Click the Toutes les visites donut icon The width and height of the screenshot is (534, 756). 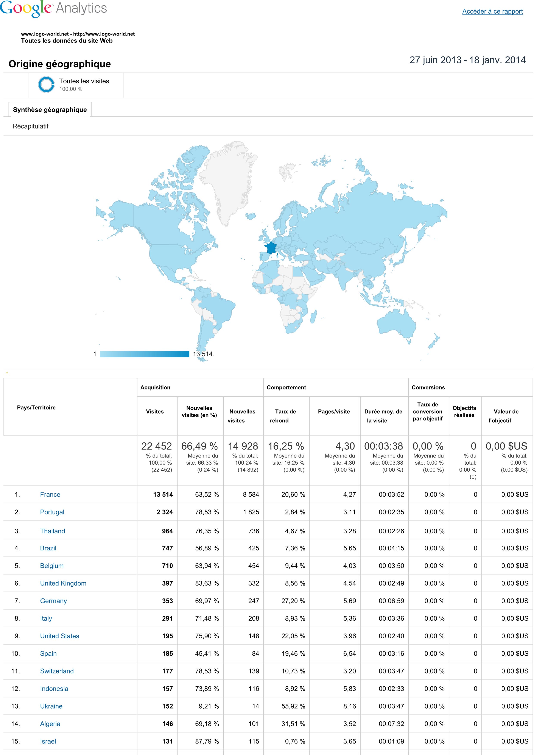(x=46, y=84)
